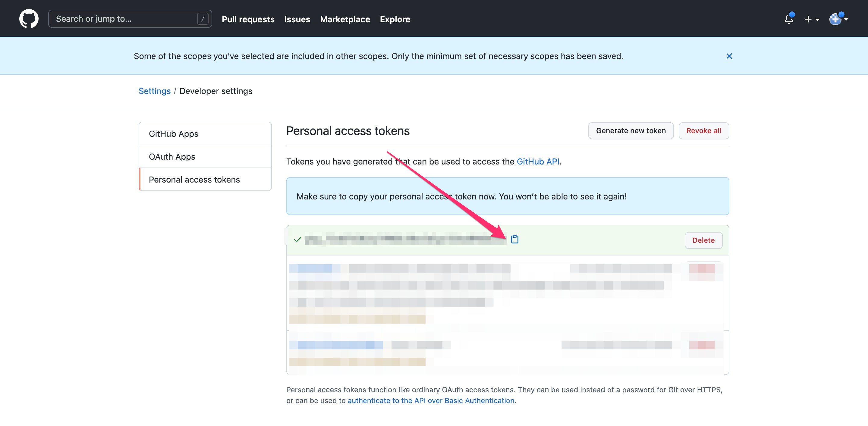Go to Issues
This screenshot has width=868, height=426.
pos(297,19)
